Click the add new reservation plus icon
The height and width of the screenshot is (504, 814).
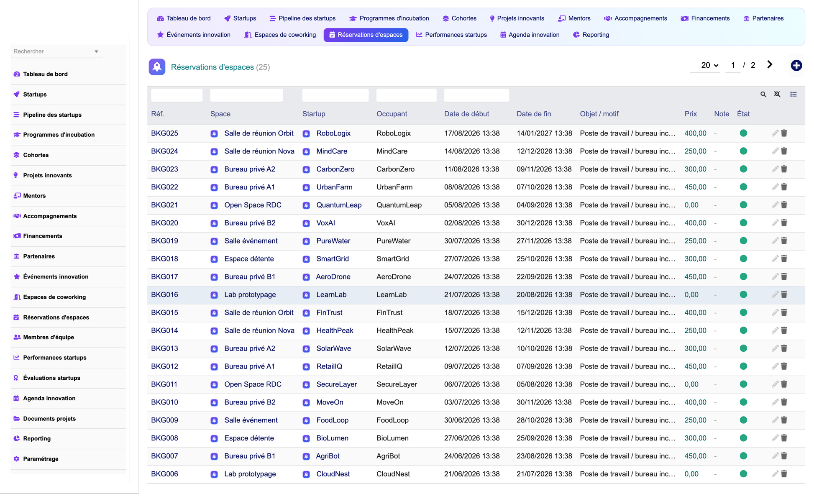796,65
